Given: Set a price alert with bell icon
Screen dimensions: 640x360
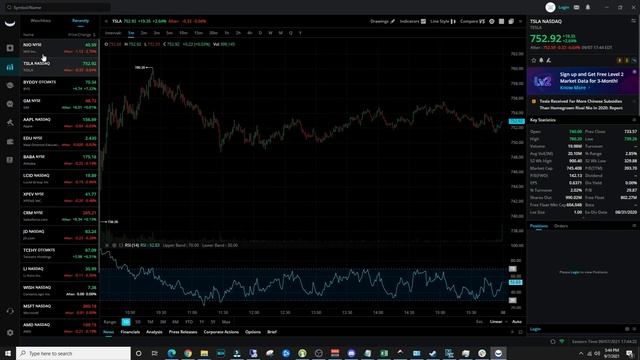Looking at the screenshot, I should click(x=541, y=60).
